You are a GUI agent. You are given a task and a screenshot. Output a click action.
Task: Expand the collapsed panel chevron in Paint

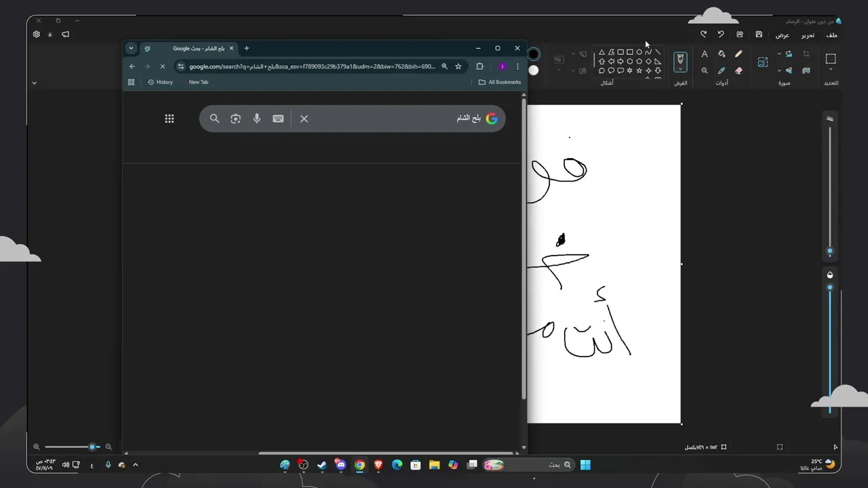pos(34,83)
